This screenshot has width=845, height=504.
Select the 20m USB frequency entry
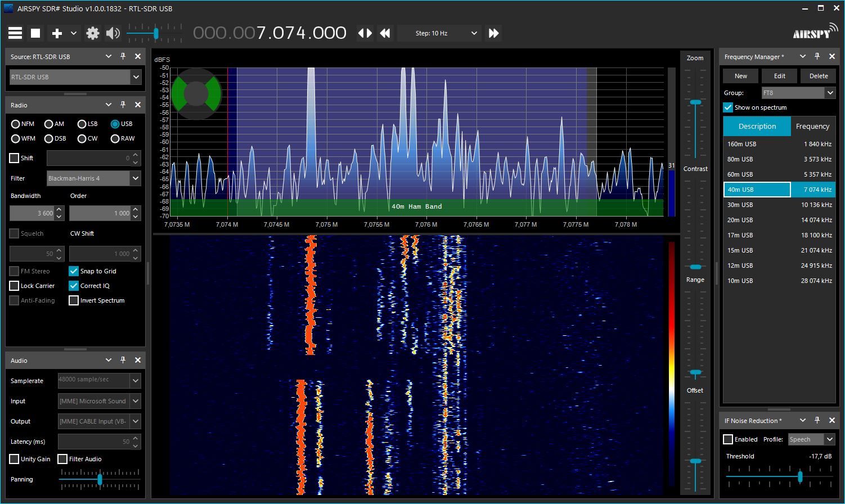779,220
